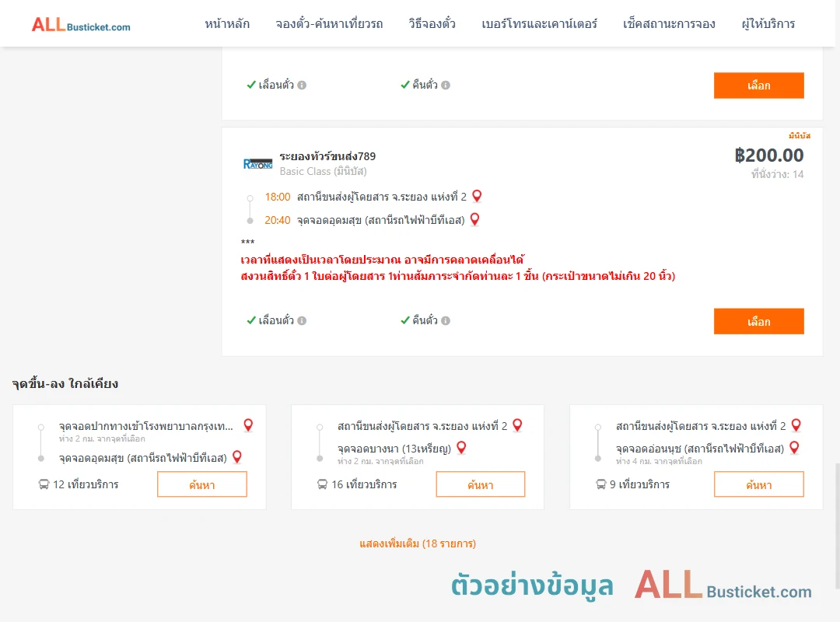Go to วิธีจองตั๋ว page

pyautogui.click(x=432, y=23)
